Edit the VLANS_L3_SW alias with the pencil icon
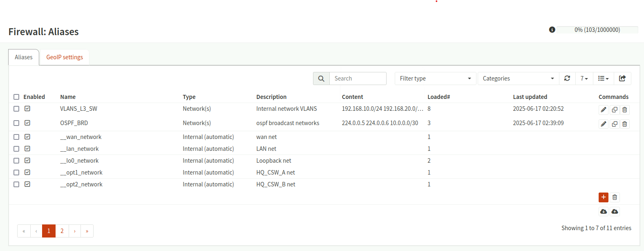The width and height of the screenshot is (644, 251). (x=604, y=110)
